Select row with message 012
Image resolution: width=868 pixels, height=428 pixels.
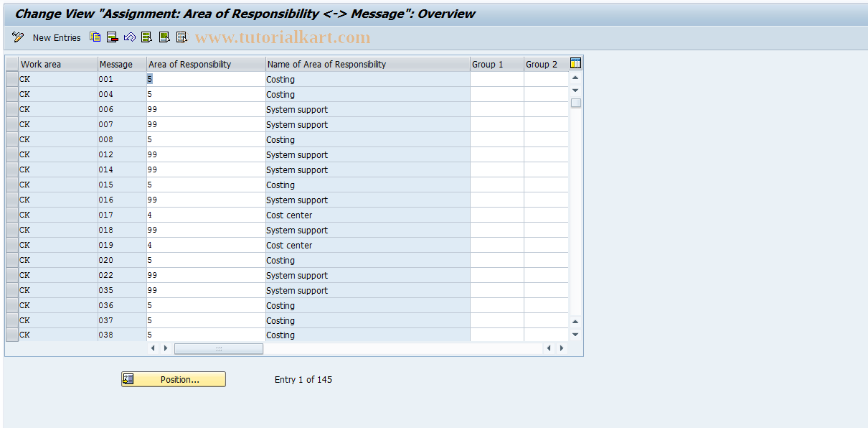[12, 154]
